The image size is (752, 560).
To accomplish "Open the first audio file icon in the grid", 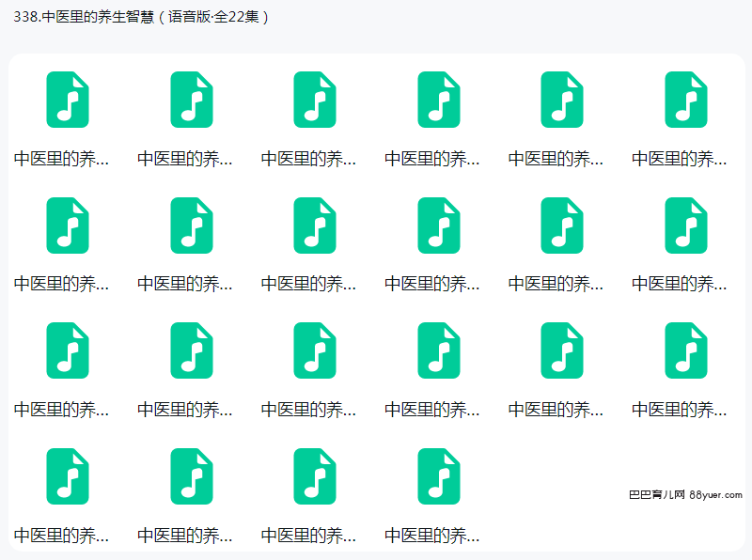I will tap(68, 100).
